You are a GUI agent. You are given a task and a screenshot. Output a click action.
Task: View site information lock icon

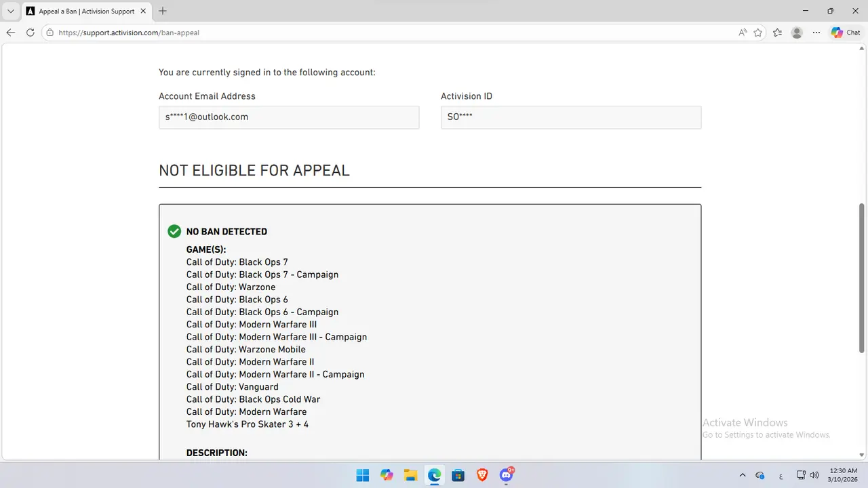(x=50, y=33)
